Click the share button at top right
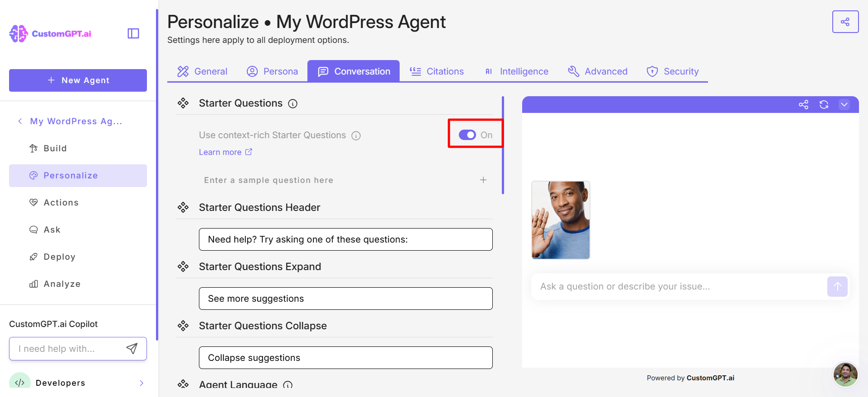The image size is (868, 397). pyautogui.click(x=845, y=22)
